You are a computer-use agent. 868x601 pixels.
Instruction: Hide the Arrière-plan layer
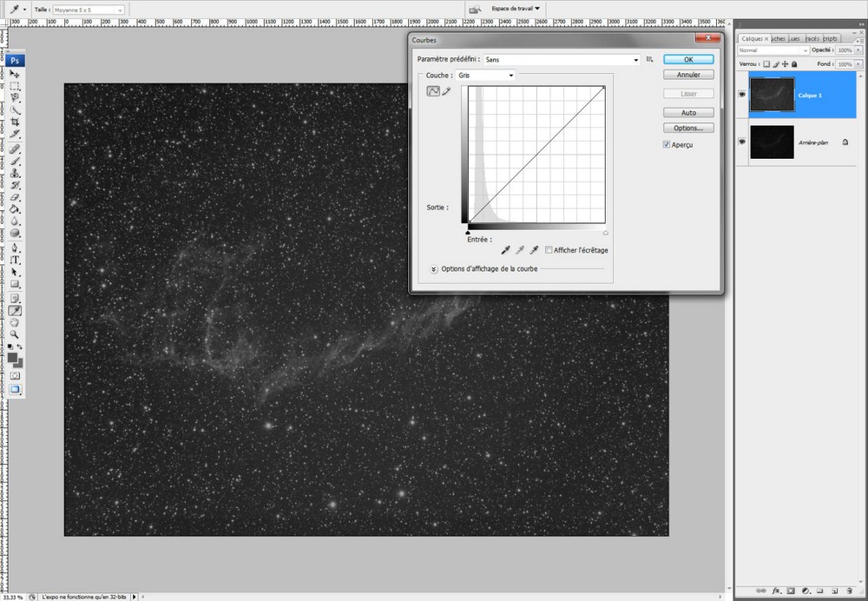[742, 142]
